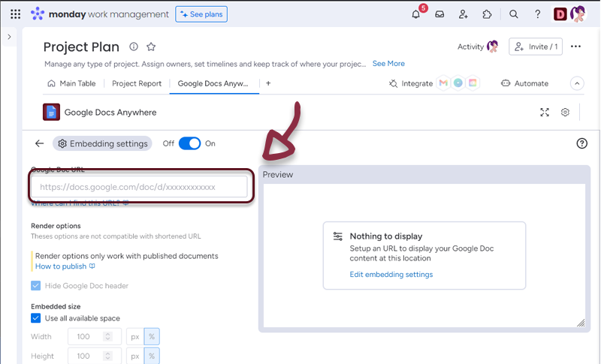This screenshot has height=364, width=601.
Task: Collapse the board header with chevron button
Action: coord(577,83)
